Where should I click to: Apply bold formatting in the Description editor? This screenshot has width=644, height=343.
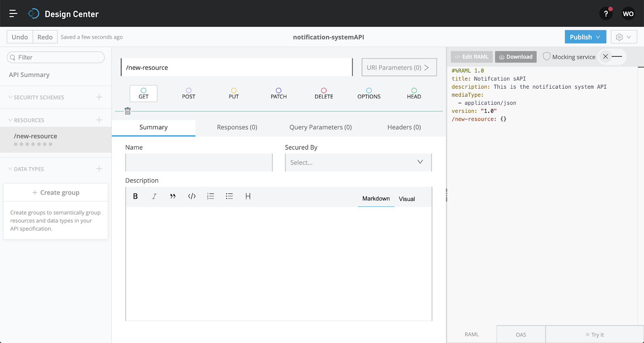(x=135, y=196)
